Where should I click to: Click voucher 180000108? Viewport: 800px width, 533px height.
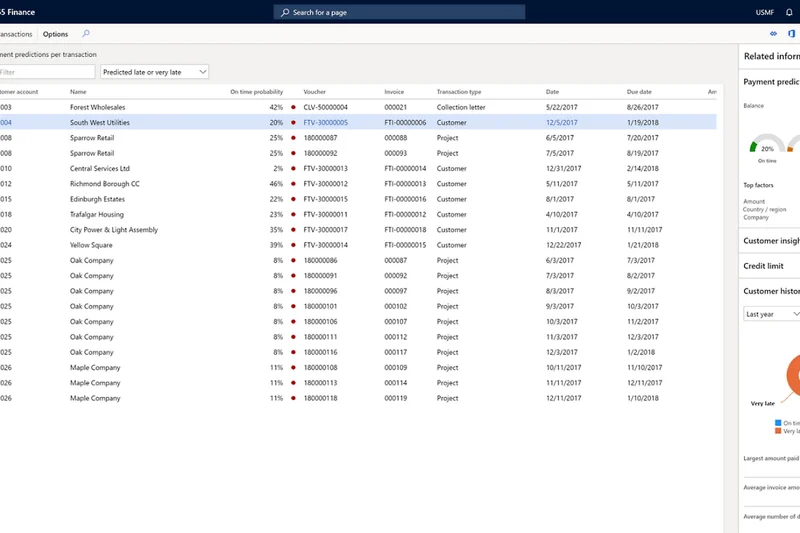pyautogui.click(x=320, y=367)
